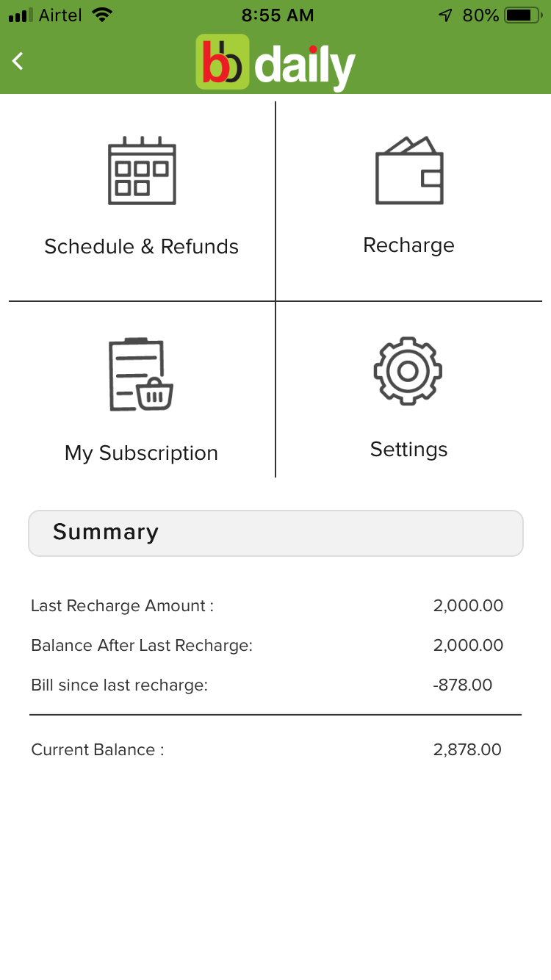
Task: Go to My Subscription label
Action: tap(141, 453)
